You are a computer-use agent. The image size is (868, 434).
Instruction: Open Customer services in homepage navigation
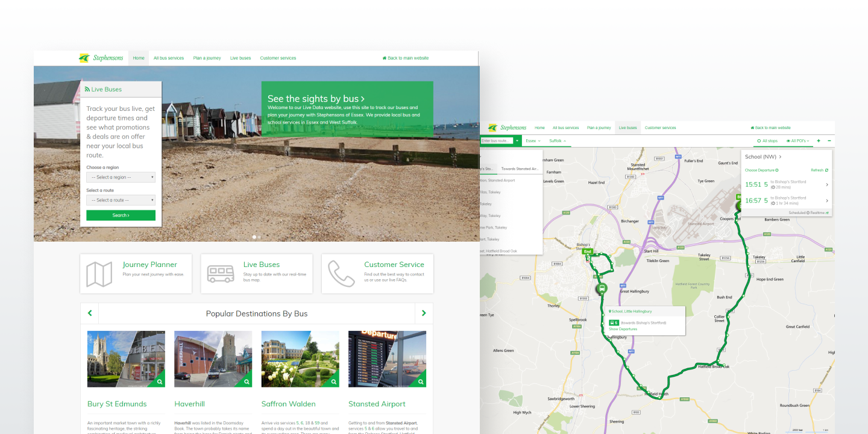click(278, 58)
